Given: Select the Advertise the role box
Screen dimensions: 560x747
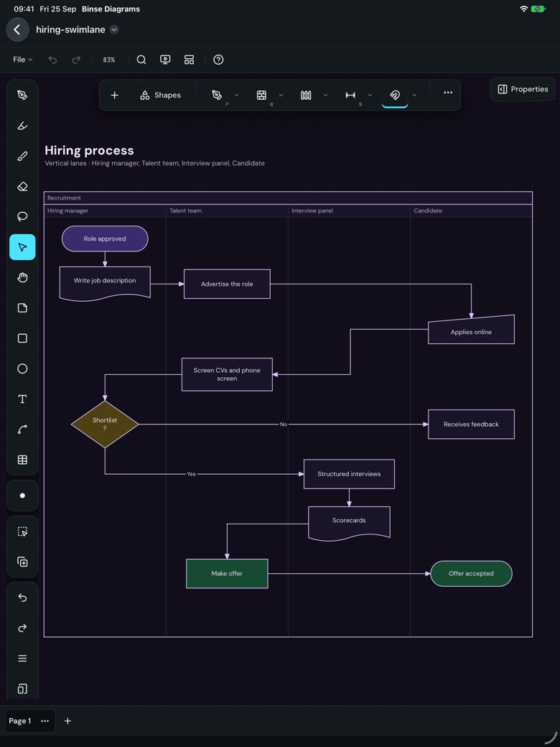Looking at the screenshot, I should click(x=227, y=284).
